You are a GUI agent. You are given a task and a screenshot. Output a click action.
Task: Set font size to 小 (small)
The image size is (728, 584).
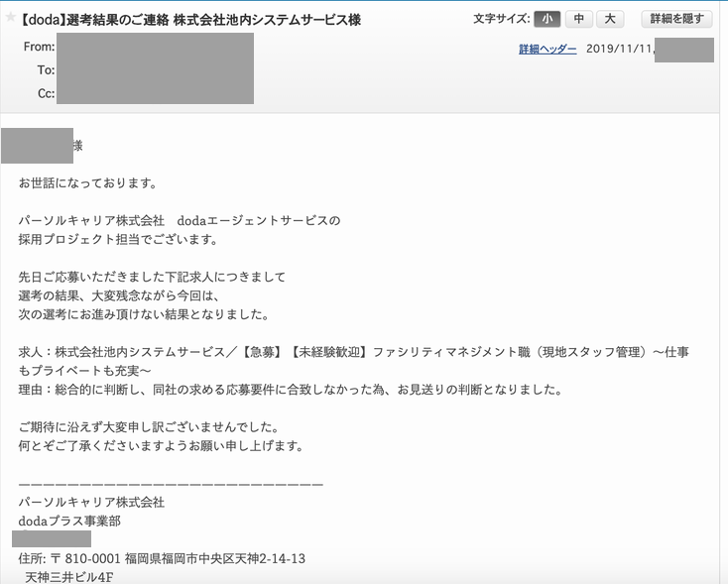click(x=547, y=19)
